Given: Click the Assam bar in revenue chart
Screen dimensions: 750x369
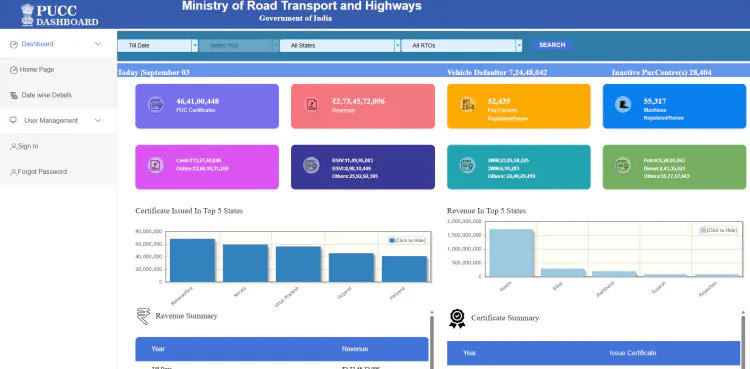Looking at the screenshot, I should tap(510, 253).
